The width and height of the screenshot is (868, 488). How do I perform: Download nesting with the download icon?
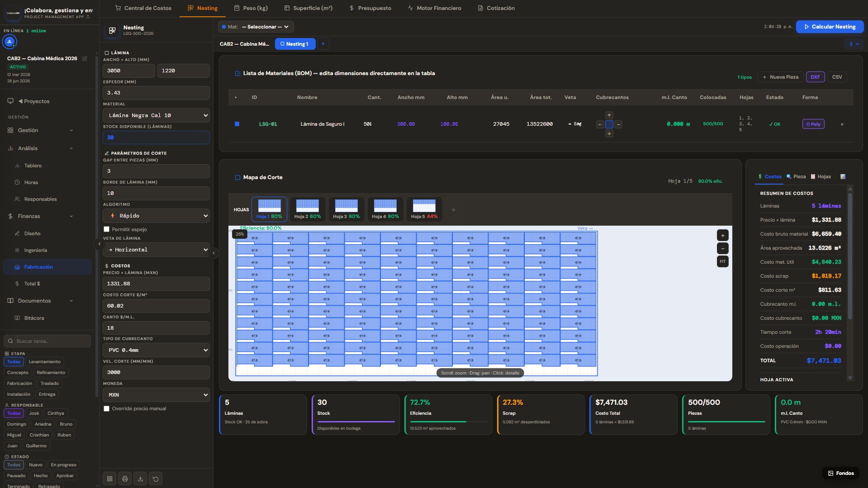141,479
